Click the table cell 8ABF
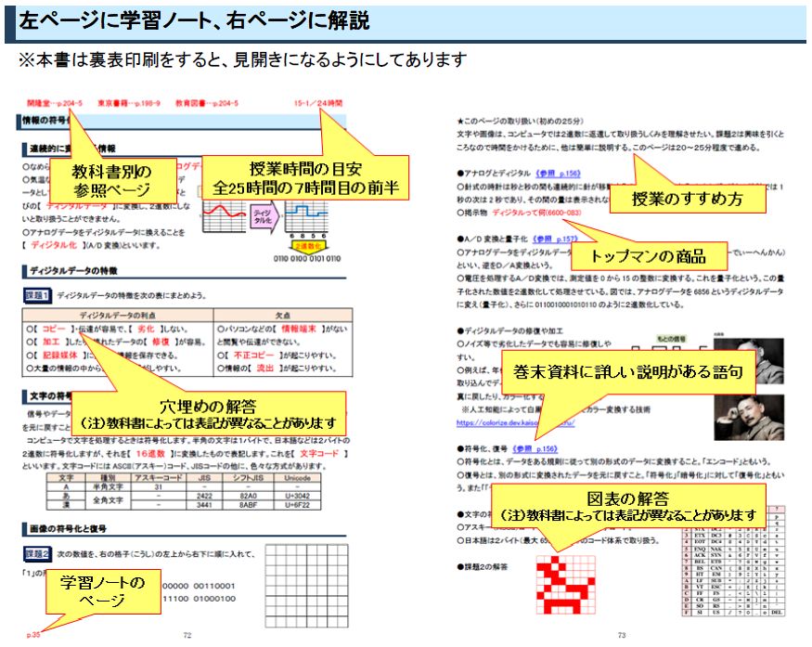The height and width of the screenshot is (647, 812). click(x=248, y=504)
